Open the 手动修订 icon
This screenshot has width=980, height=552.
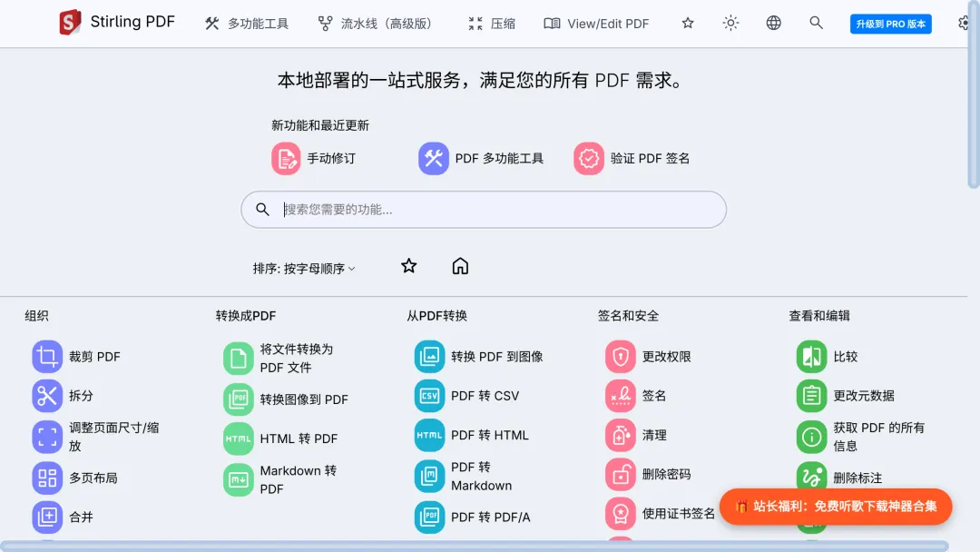(x=286, y=159)
